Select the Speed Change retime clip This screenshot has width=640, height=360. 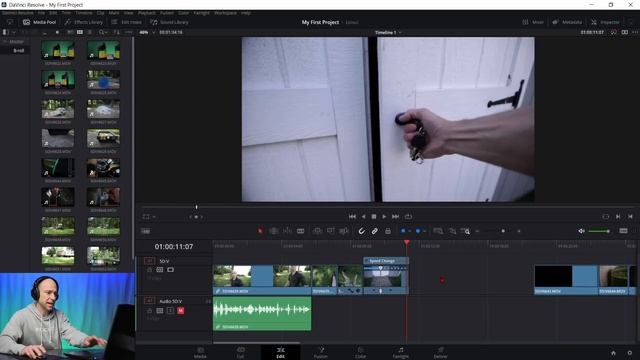[x=386, y=276]
